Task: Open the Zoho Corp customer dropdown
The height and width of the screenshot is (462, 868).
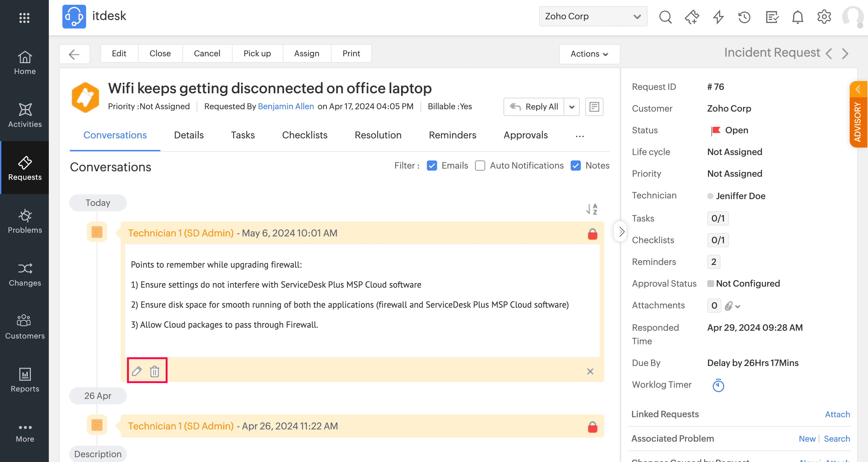Action: point(593,16)
